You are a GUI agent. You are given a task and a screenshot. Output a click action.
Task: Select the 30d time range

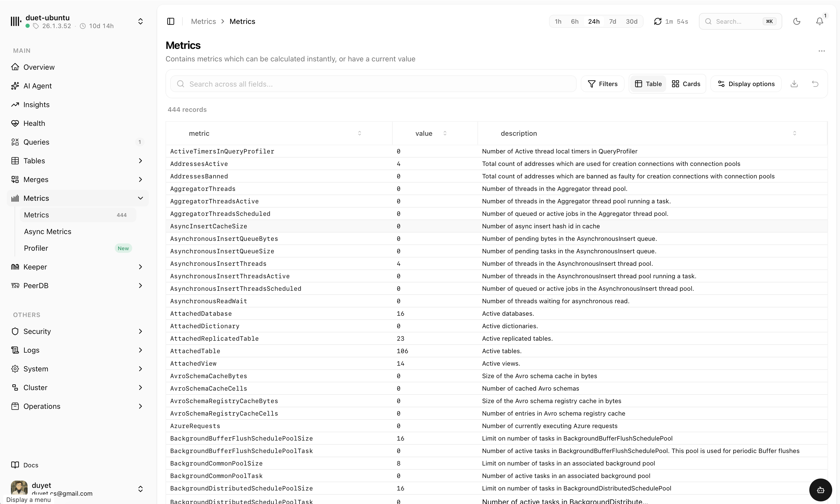pos(631,21)
